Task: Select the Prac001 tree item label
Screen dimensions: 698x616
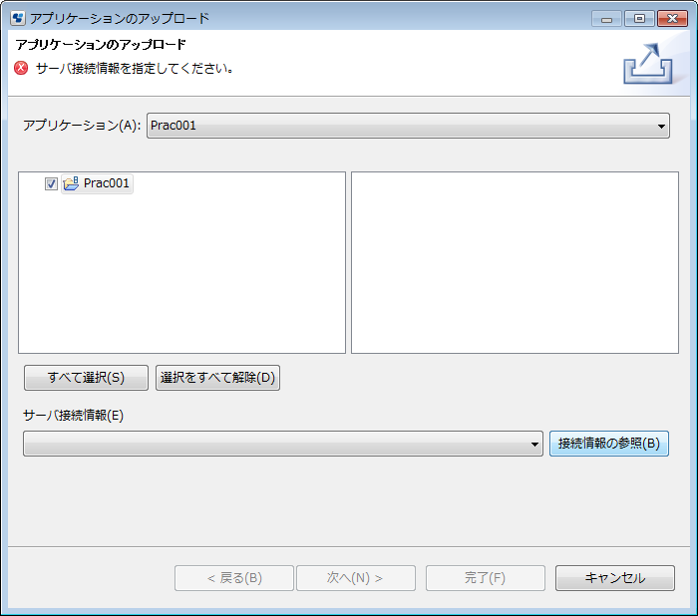Action: tap(107, 183)
